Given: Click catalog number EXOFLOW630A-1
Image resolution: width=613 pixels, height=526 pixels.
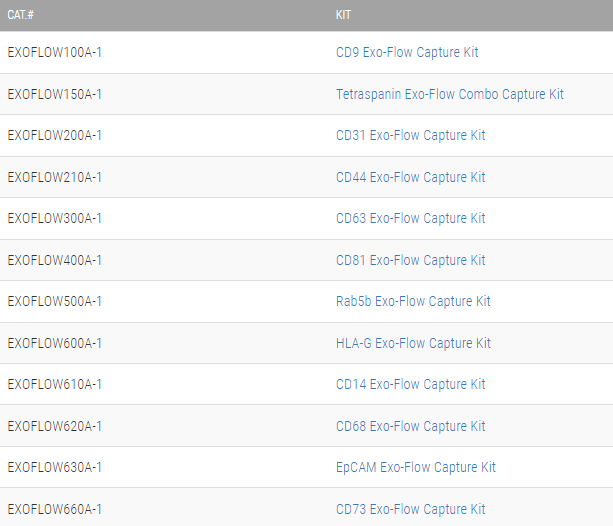Looking at the screenshot, I should 54,467.
